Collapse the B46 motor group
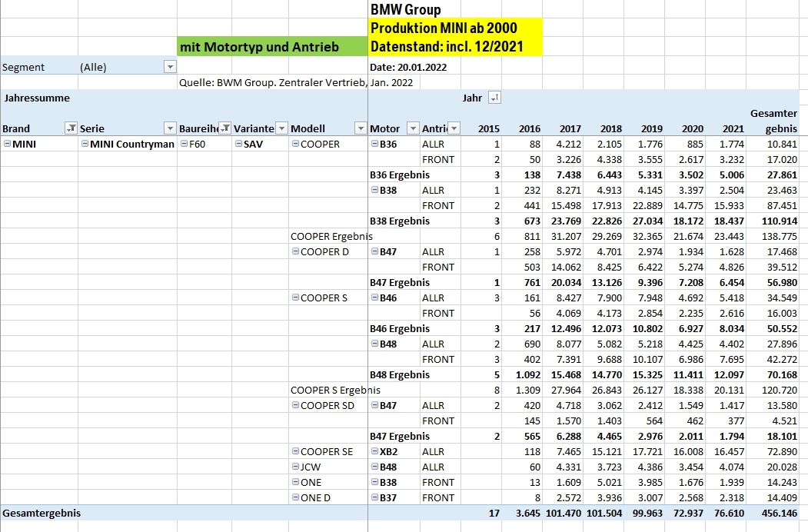Viewport: 808px width, 532px height. (374, 298)
